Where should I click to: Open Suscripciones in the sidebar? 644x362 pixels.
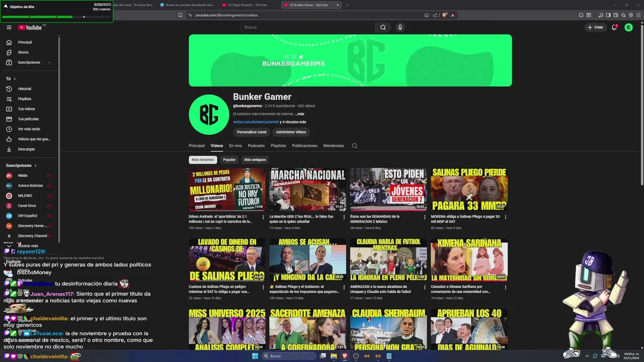pyautogui.click(x=29, y=62)
